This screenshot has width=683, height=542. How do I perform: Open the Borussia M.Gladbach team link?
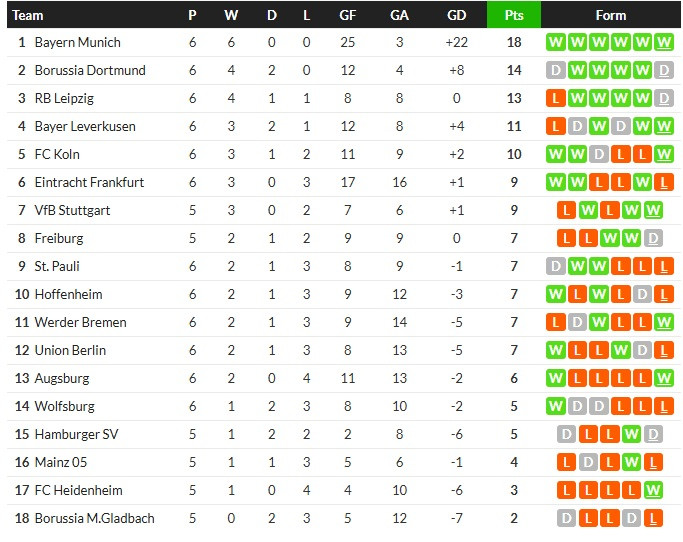[x=94, y=518]
